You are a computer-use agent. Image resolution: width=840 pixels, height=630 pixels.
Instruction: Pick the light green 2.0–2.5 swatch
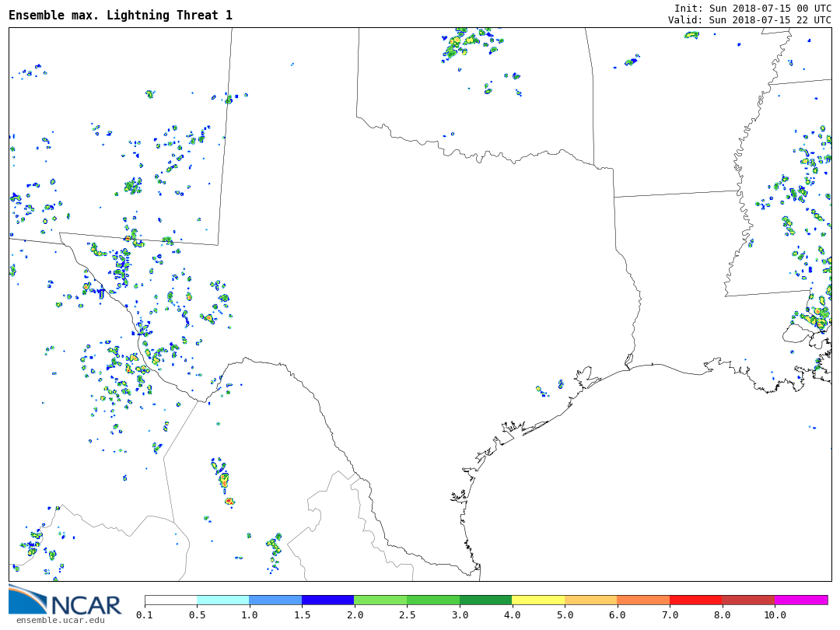point(380,600)
